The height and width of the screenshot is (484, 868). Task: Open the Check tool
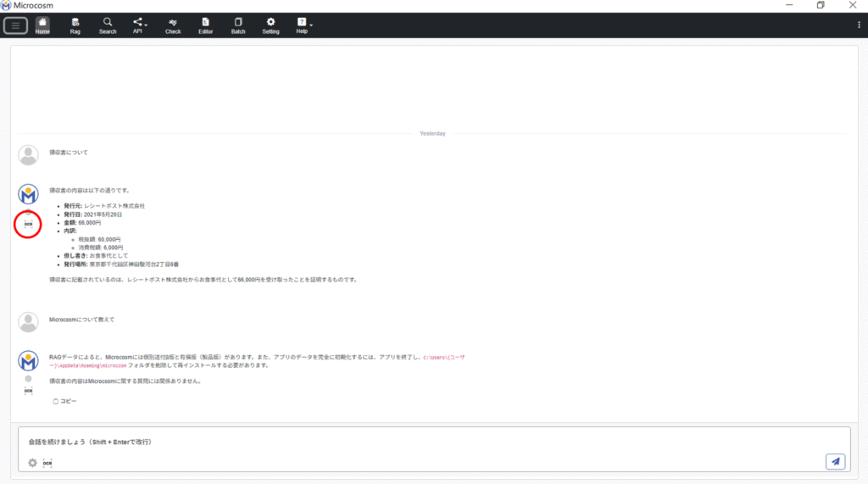173,25
